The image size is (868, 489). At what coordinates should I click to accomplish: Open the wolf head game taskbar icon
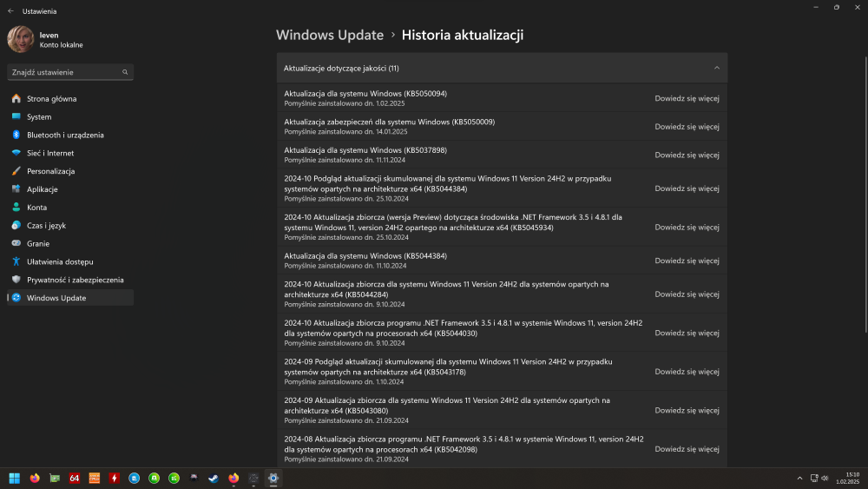coord(194,478)
